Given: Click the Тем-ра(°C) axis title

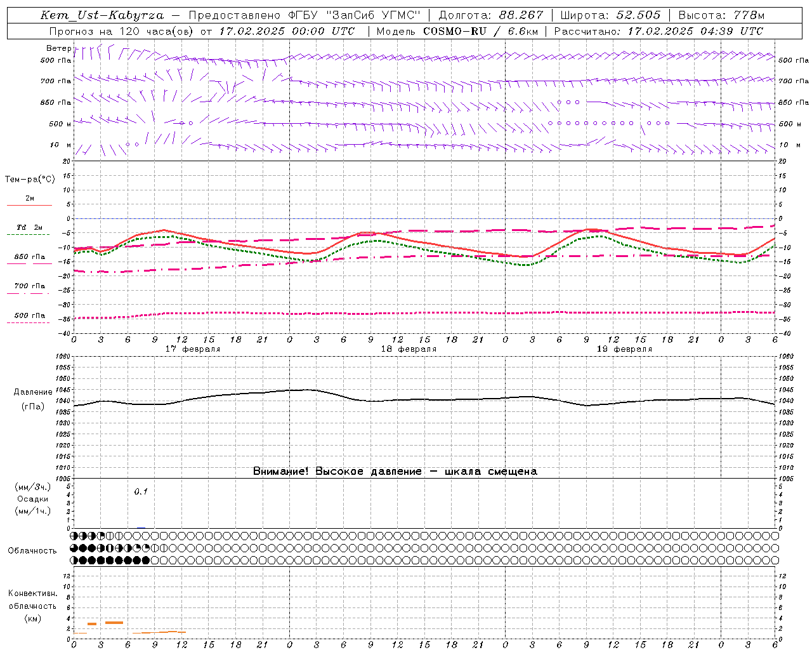Looking at the screenshot, I should point(30,180).
